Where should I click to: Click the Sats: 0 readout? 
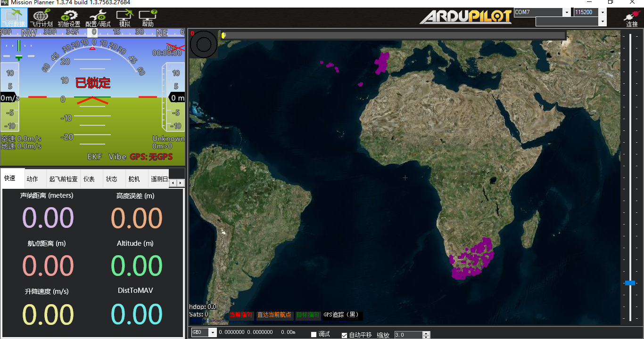click(199, 314)
